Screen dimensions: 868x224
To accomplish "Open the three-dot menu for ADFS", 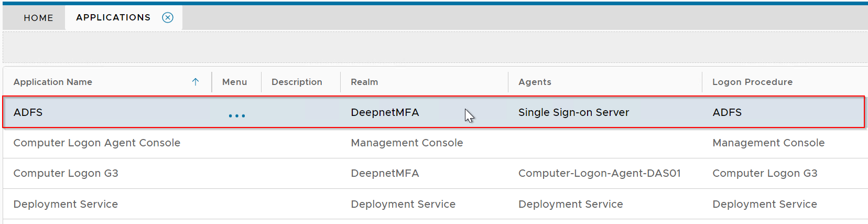I will 236,115.
